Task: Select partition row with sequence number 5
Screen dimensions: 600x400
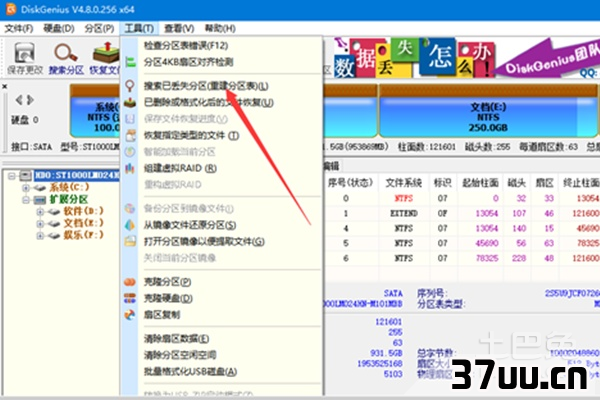Action: [462, 243]
